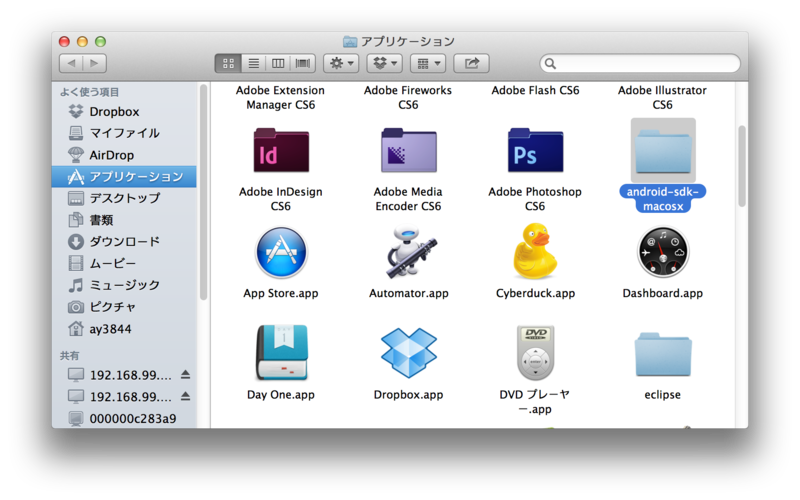Select AirDrop in the sidebar

124,155
